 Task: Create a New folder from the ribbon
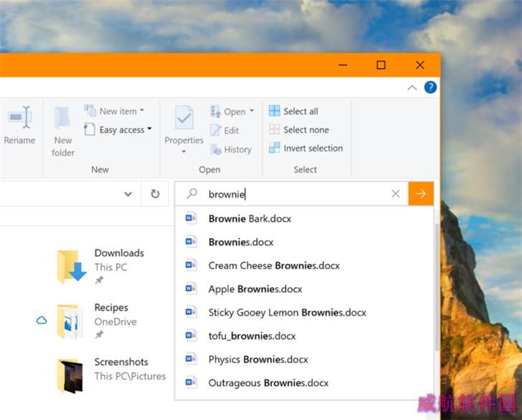(62, 131)
